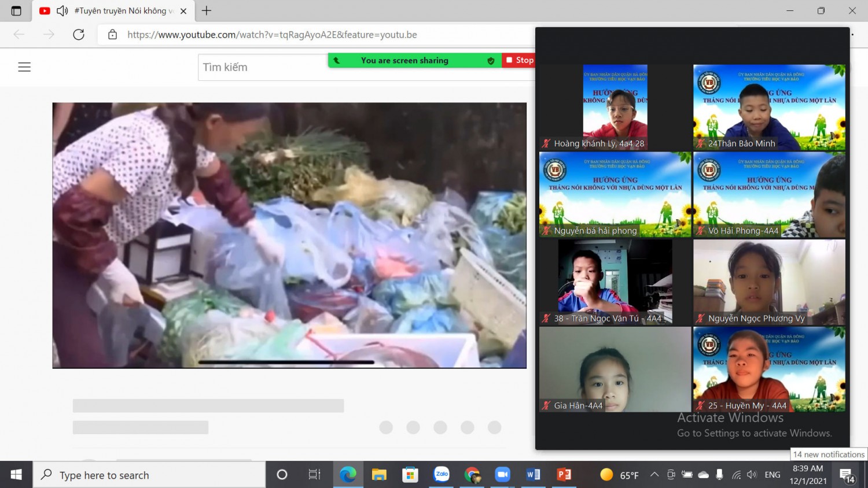Viewport: 868px width, 488px height.
Task: Click the tab audio speaker icon
Action: 62,11
